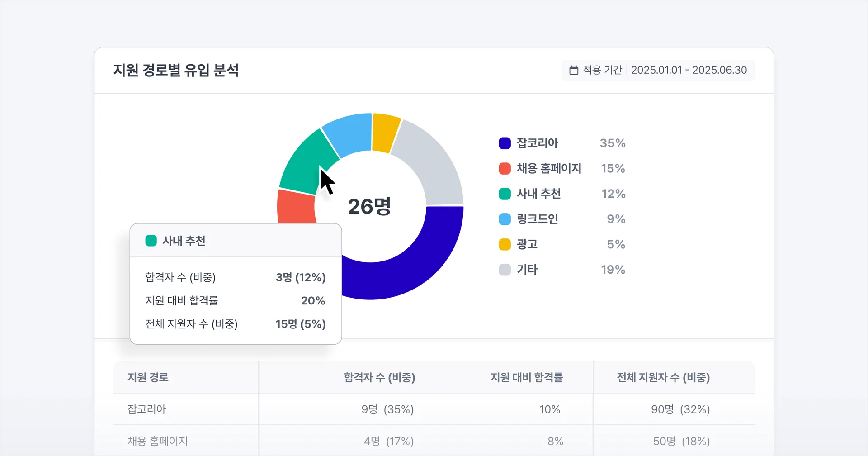Select the 광고 legend marker
This screenshot has height=456, width=868.
point(504,244)
